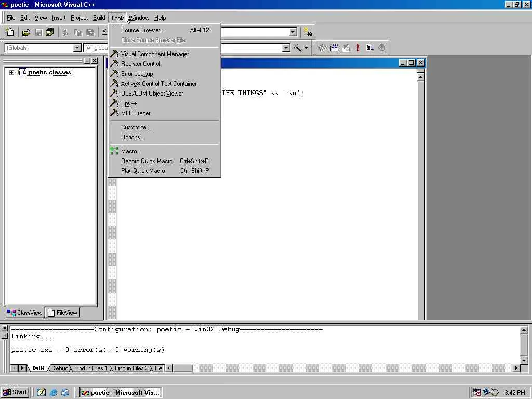Choose Customize from Tools menu
532x399 pixels.
pos(165,127)
